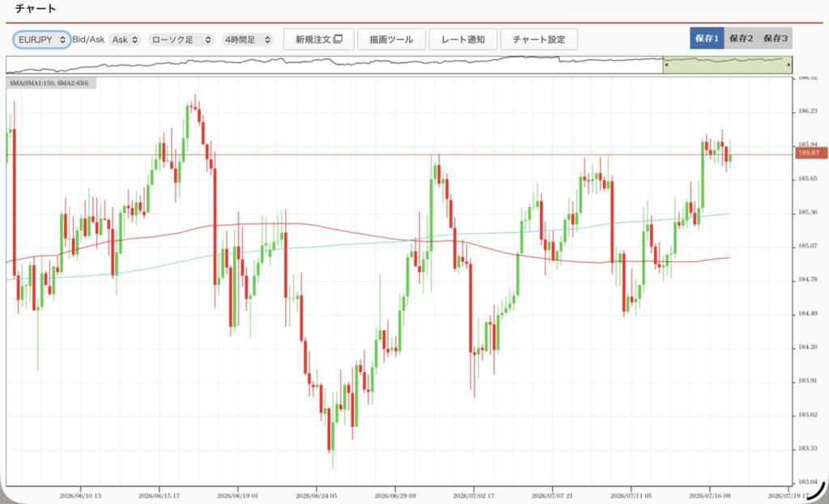Viewport: 829px width, 504px height.
Task: Open the EURJPY currency pair dropdown
Action: point(42,40)
